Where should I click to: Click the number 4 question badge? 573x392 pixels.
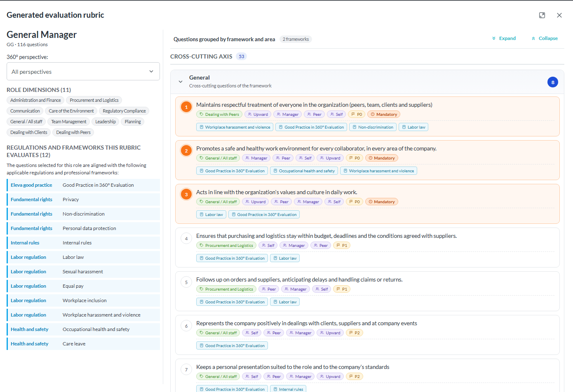click(x=186, y=238)
